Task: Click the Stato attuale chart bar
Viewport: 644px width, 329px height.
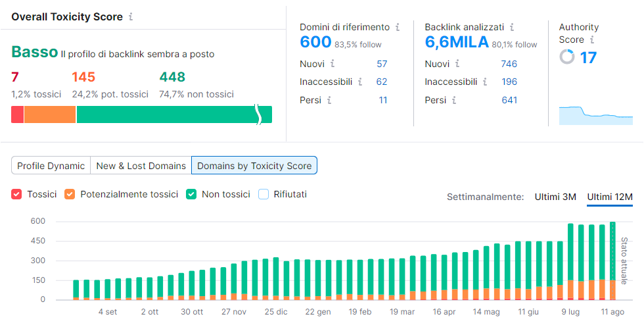Action: pyautogui.click(x=612, y=261)
